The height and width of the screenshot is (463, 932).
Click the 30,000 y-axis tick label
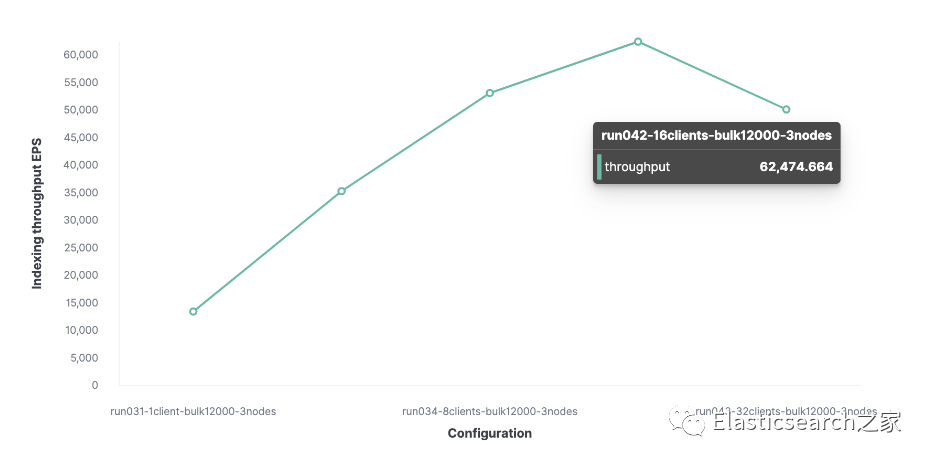81,220
